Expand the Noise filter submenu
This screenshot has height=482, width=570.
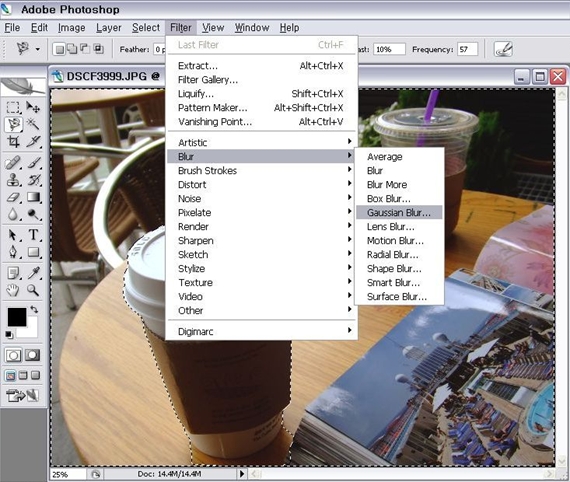[261, 198]
